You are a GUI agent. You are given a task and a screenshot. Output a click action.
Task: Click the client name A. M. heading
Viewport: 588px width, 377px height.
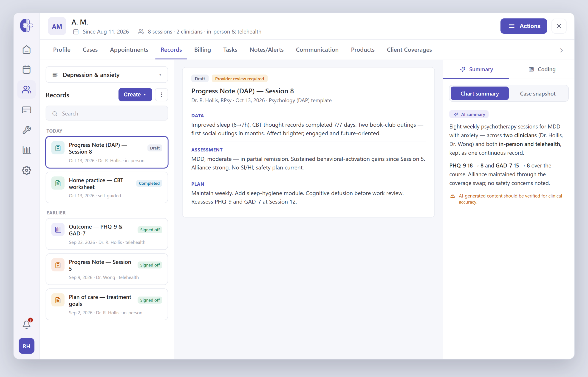80,22
